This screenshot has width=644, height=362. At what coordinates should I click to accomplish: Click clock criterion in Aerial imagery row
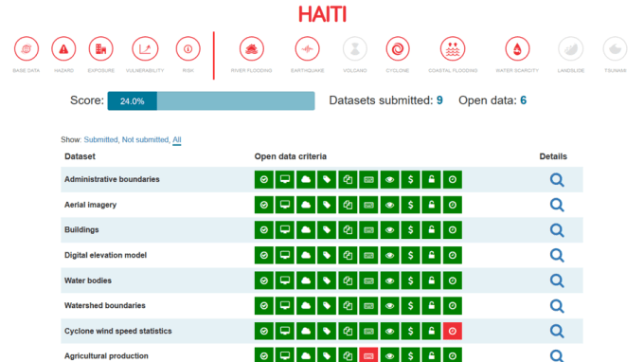point(452,205)
